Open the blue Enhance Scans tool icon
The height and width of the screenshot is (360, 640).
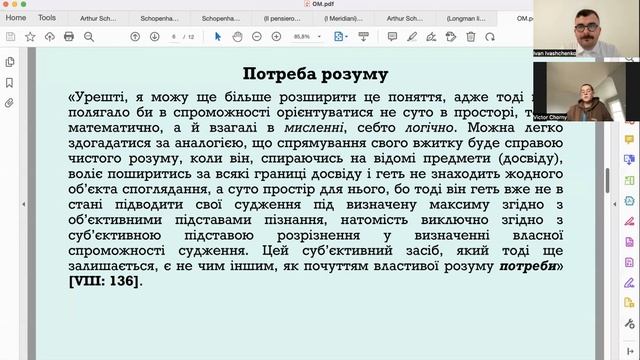click(629, 200)
